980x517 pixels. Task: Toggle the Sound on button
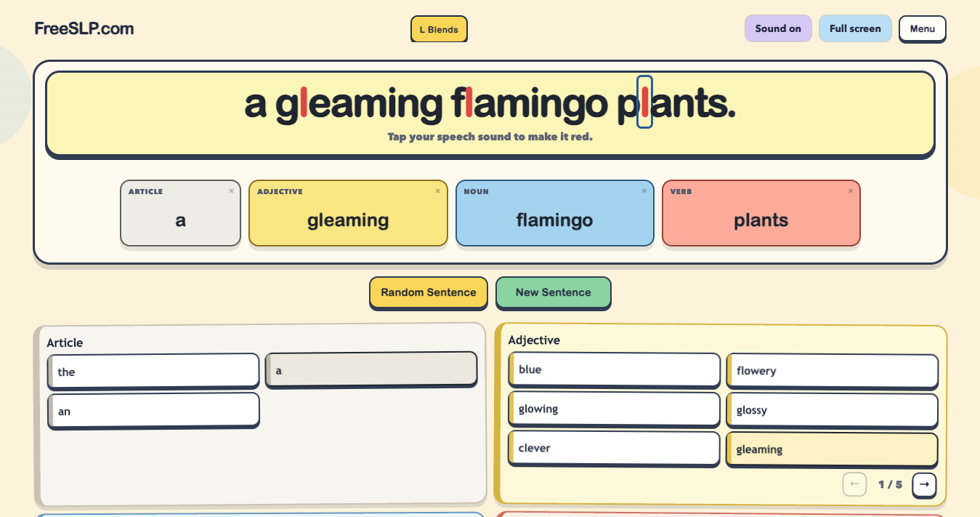point(778,28)
